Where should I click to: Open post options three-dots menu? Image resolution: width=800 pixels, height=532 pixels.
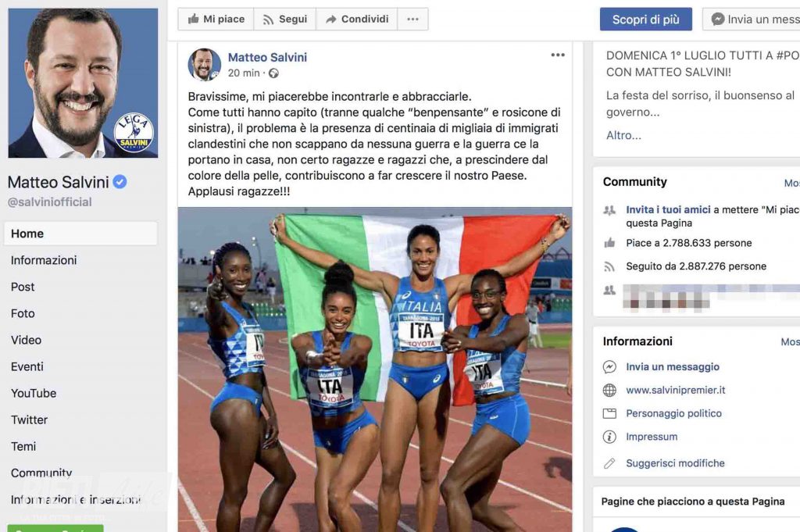click(x=558, y=55)
